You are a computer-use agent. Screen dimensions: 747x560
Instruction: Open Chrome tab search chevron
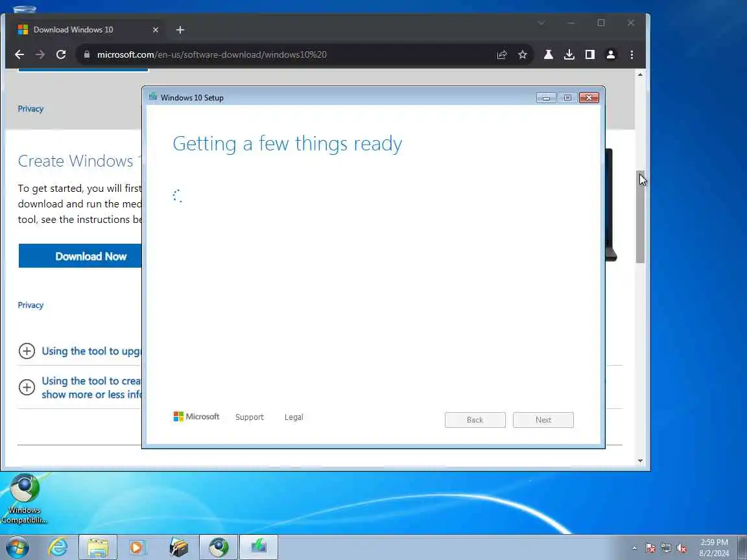point(541,23)
